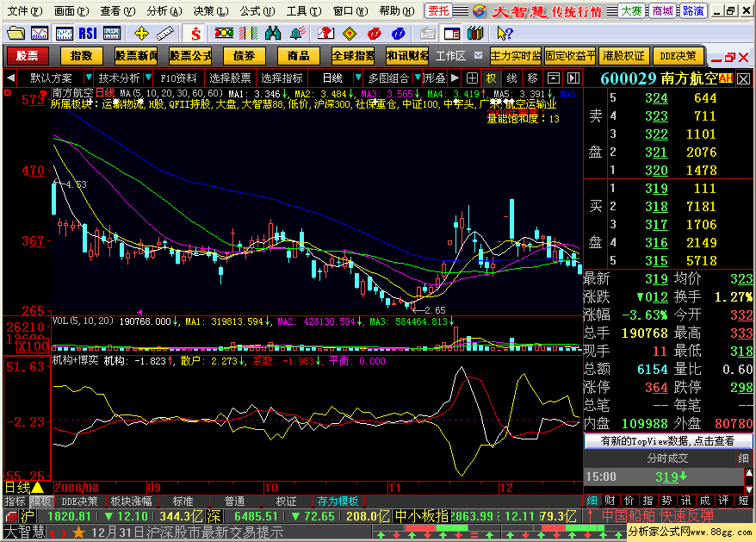The image size is (756, 542).
Task: Open the binoculars search tool
Action: pos(273,34)
